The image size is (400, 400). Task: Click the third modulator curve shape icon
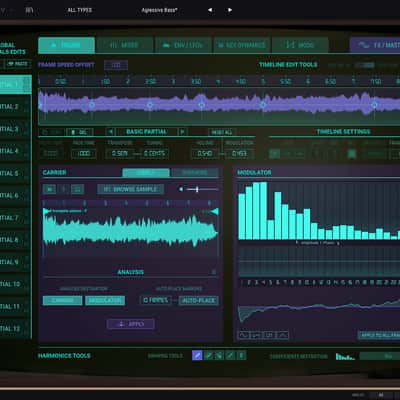click(x=269, y=335)
